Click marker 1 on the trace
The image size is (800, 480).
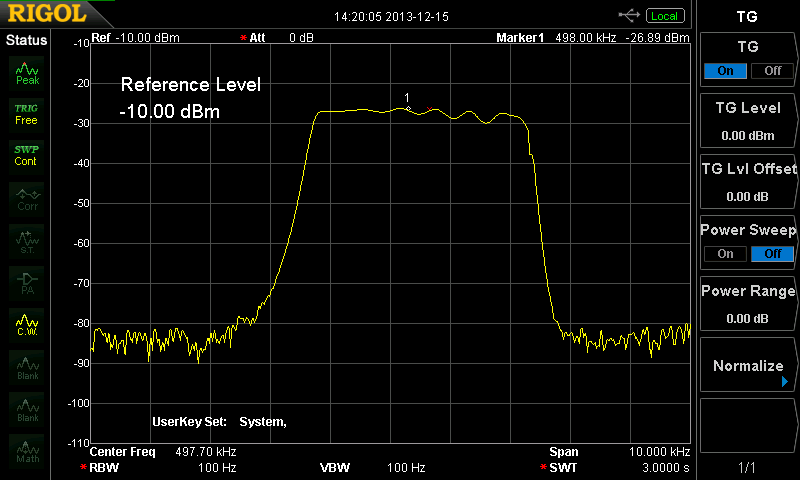408,108
